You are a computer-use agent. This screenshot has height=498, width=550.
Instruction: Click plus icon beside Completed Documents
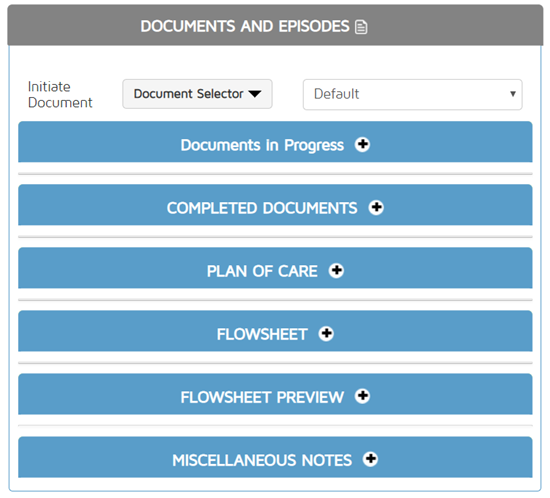pos(376,207)
